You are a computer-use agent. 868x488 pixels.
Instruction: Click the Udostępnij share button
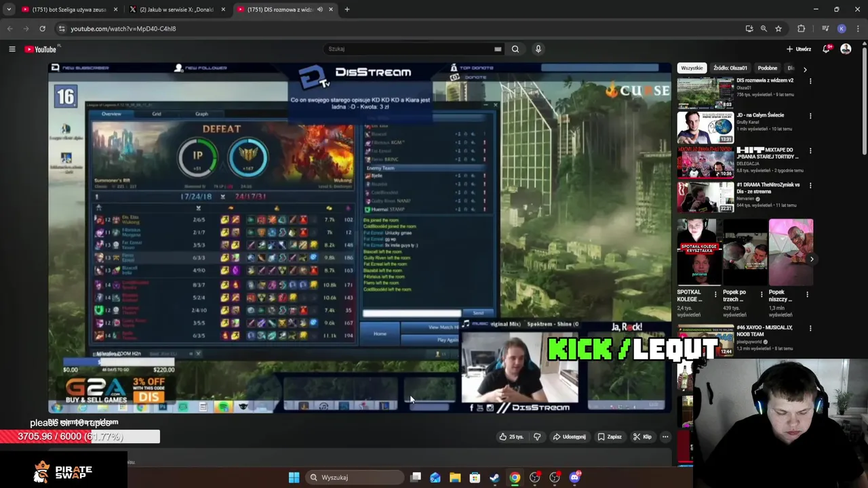(x=569, y=436)
